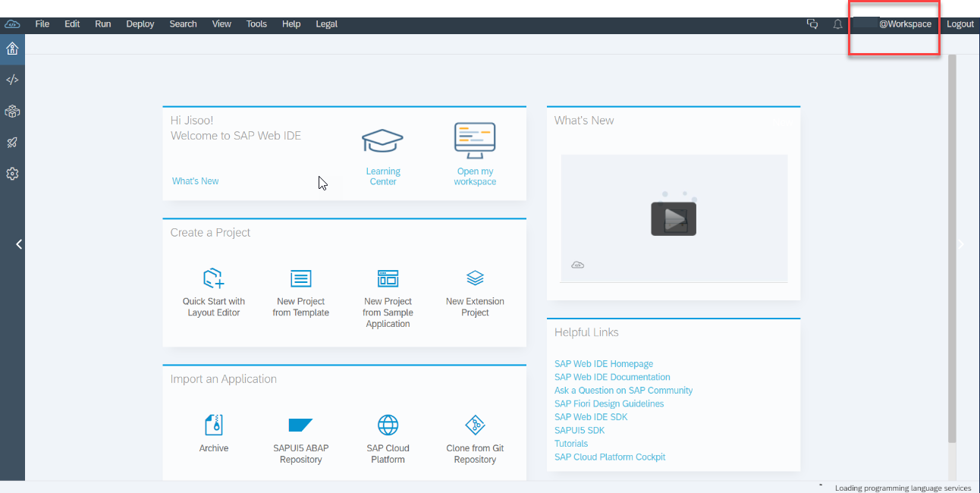Open the notifications bell icon

[x=838, y=24]
